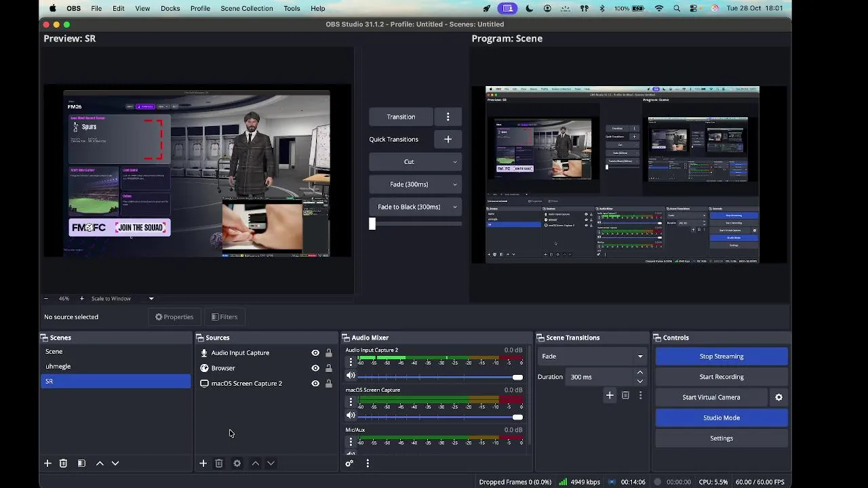868x488 pixels.
Task: Click Start Virtual Camera button
Action: point(711,397)
